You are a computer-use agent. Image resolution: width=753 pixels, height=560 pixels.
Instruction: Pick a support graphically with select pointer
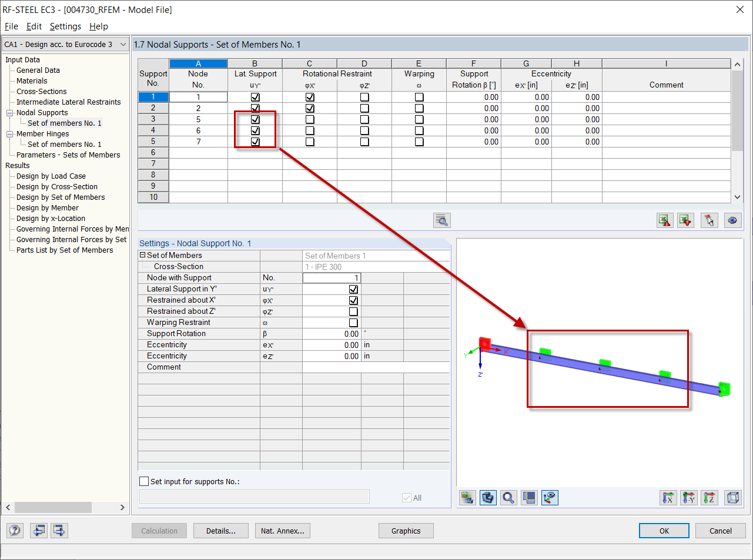click(x=709, y=220)
